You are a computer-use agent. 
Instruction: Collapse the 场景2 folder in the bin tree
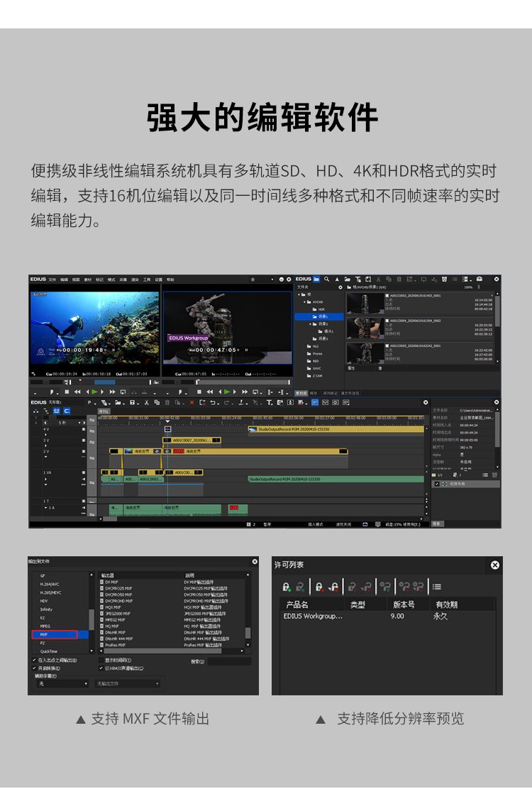(311, 324)
